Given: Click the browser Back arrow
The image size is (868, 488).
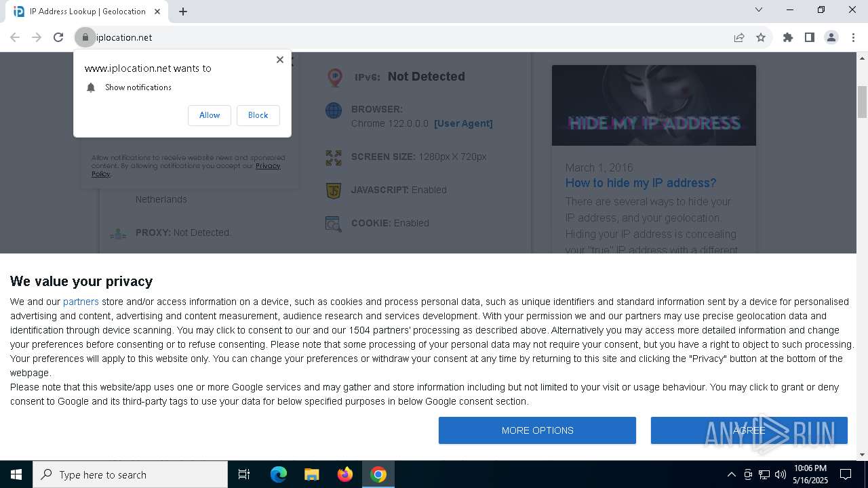Looking at the screenshot, I should pyautogui.click(x=15, y=37).
